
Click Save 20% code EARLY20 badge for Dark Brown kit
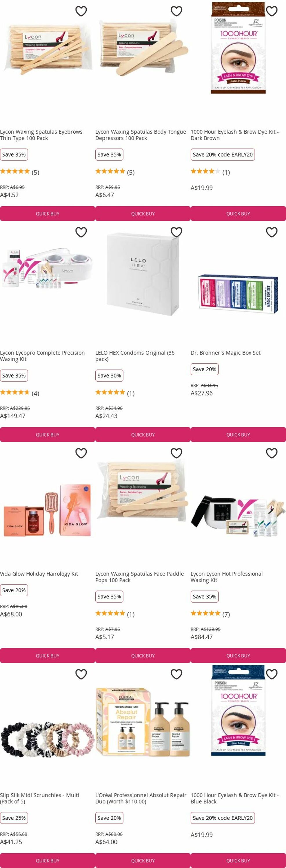(x=223, y=155)
